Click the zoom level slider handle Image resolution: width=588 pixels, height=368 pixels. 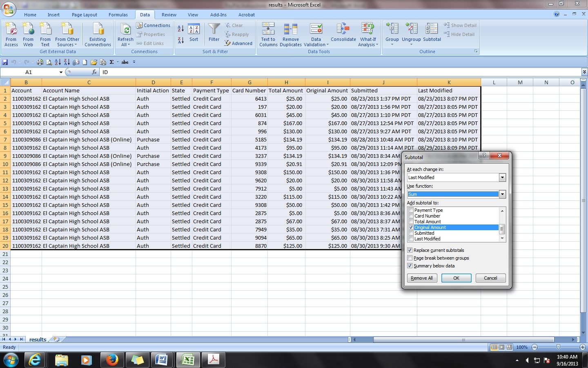pos(558,347)
